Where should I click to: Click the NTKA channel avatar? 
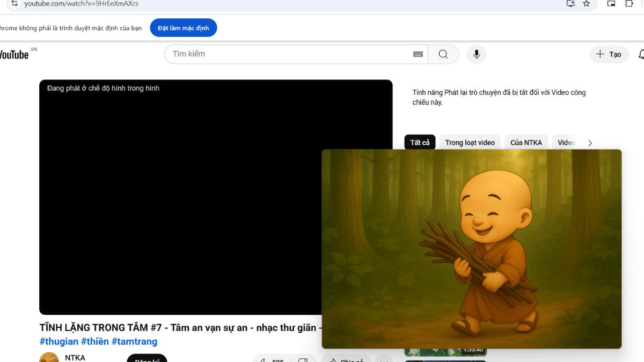tap(49, 357)
